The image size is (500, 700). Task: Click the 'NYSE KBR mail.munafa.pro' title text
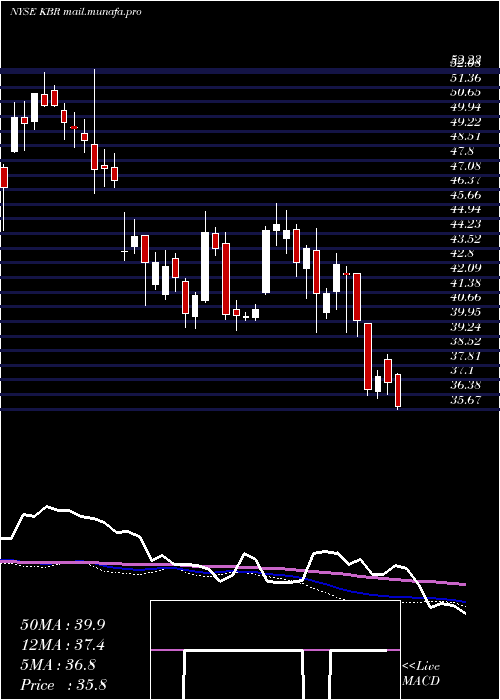[75, 12]
